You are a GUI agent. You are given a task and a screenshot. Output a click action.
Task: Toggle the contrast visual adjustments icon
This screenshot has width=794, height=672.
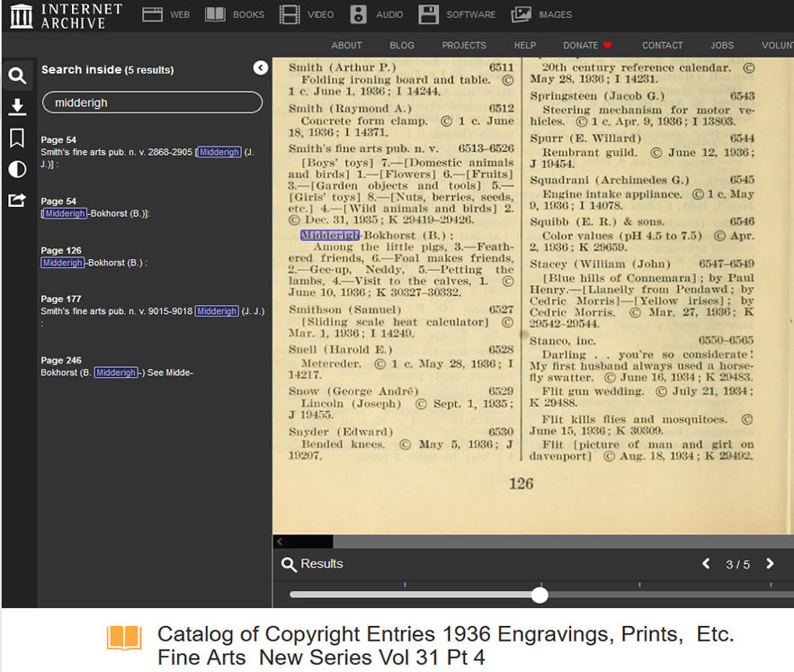click(17, 169)
